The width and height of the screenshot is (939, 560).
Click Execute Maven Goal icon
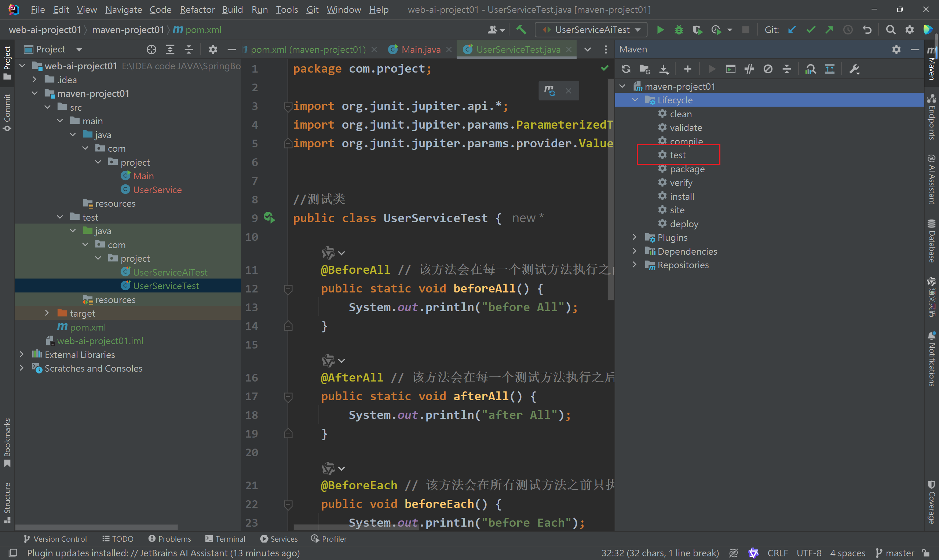tap(730, 69)
